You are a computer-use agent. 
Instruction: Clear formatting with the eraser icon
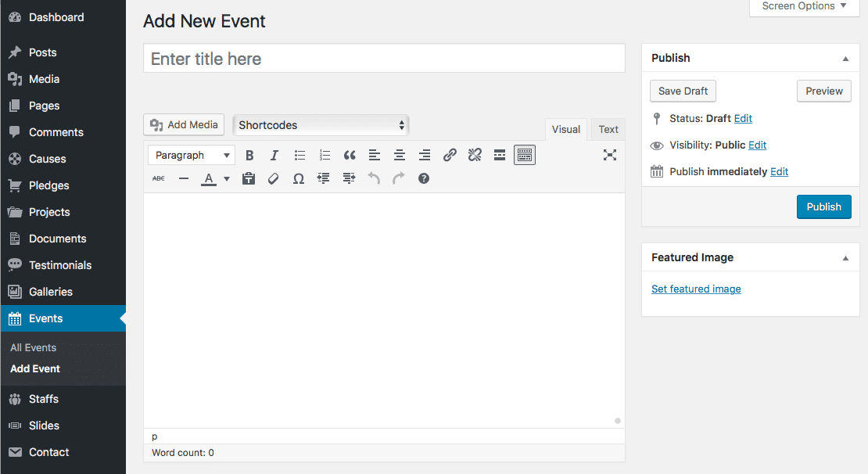click(273, 178)
